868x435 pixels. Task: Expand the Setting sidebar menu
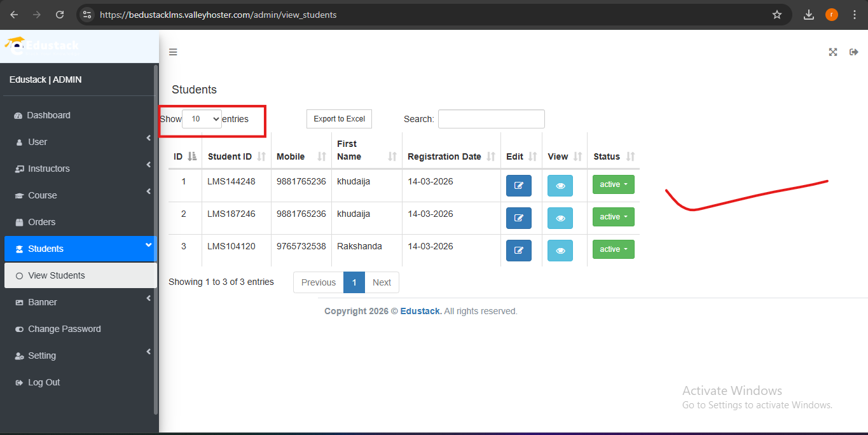[x=80, y=356]
